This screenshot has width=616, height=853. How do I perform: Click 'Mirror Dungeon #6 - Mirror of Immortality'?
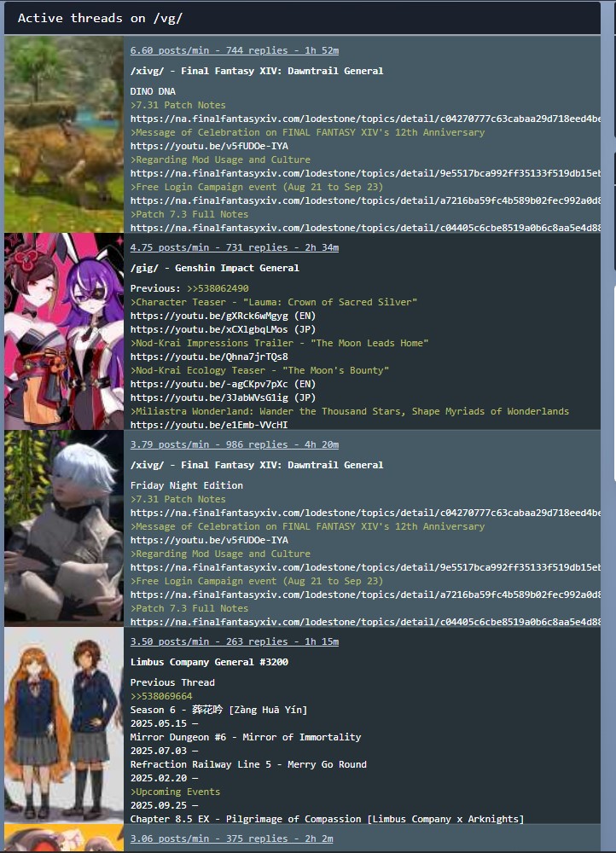pos(246,737)
